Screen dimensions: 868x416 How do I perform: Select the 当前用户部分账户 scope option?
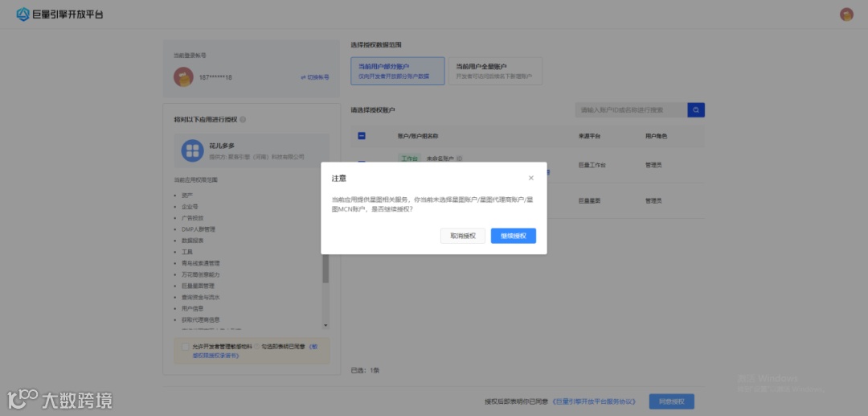pyautogui.click(x=398, y=71)
